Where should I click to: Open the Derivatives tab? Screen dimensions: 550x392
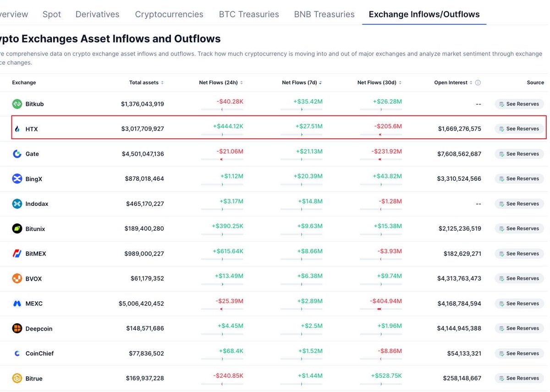(97, 14)
